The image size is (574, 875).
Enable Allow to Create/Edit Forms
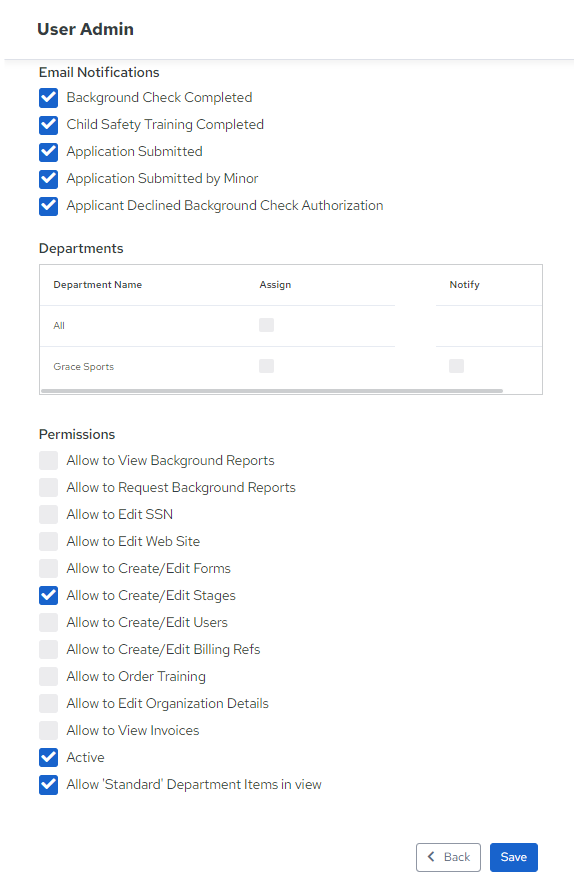coord(49,569)
